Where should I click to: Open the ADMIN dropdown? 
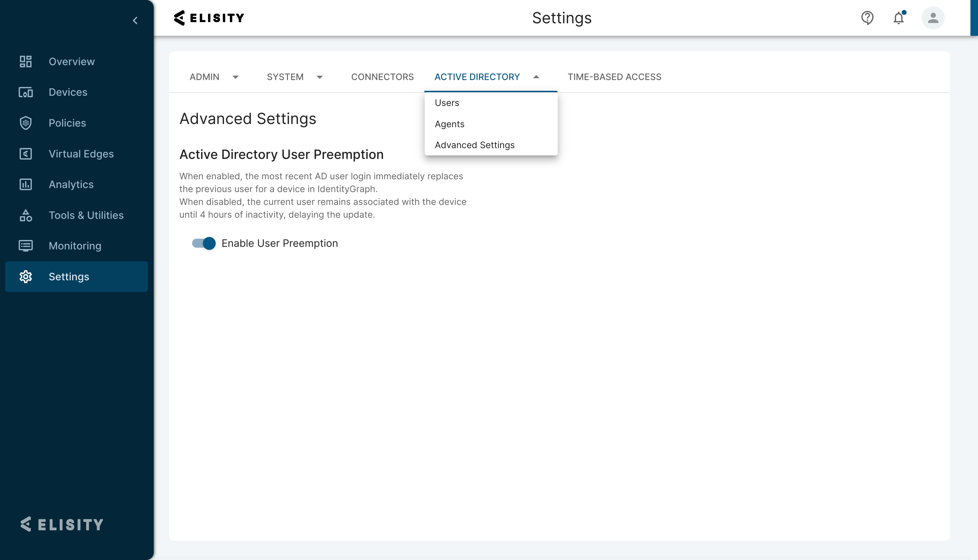click(214, 77)
